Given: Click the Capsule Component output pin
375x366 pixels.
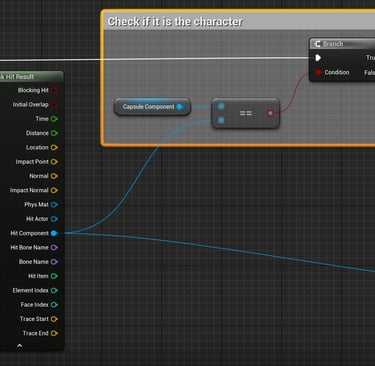Looking at the screenshot, I should [180, 107].
